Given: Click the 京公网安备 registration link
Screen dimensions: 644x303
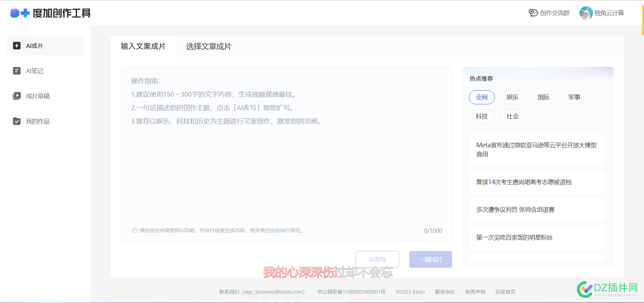Looking at the screenshot, I should pyautogui.click(x=352, y=292).
